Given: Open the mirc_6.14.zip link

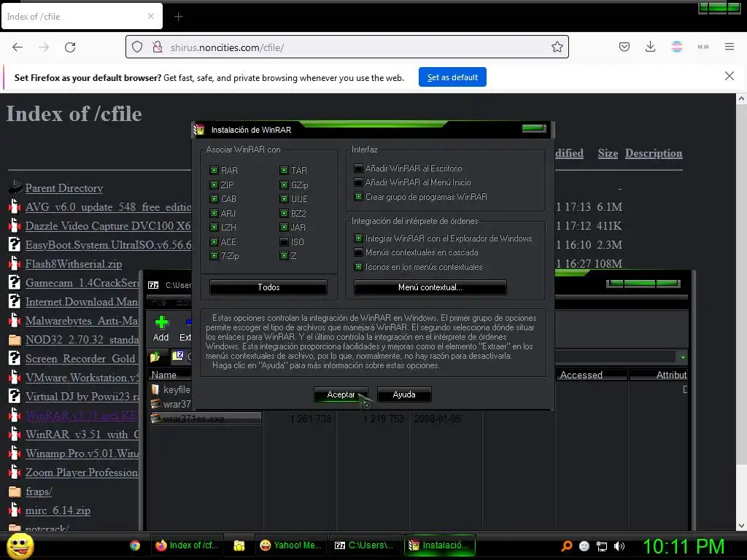Looking at the screenshot, I should [58, 510].
